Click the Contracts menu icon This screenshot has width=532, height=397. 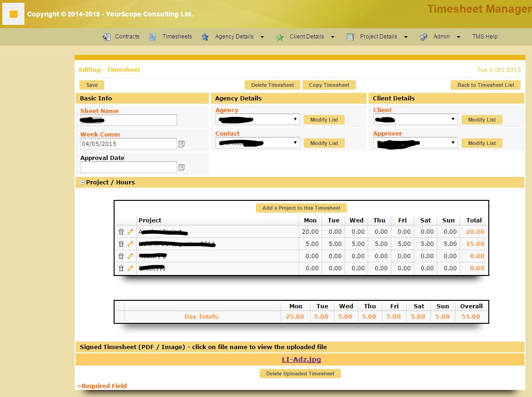click(x=107, y=37)
